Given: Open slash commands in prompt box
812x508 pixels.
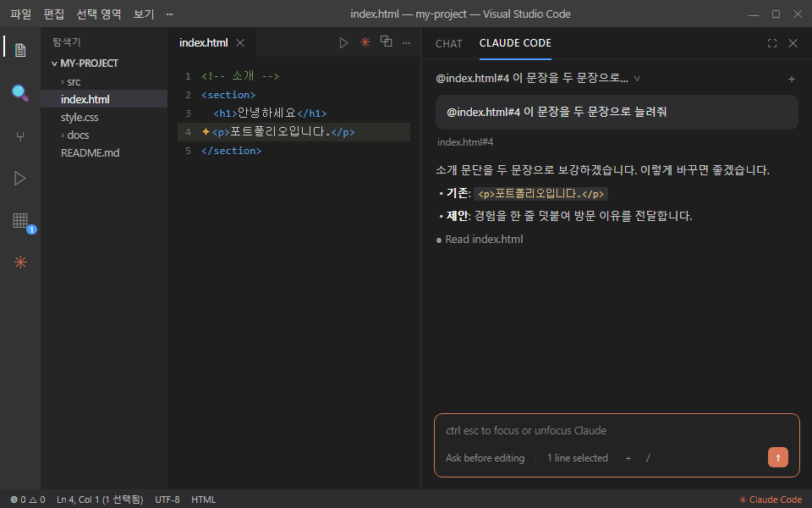Looking at the screenshot, I should (648, 458).
